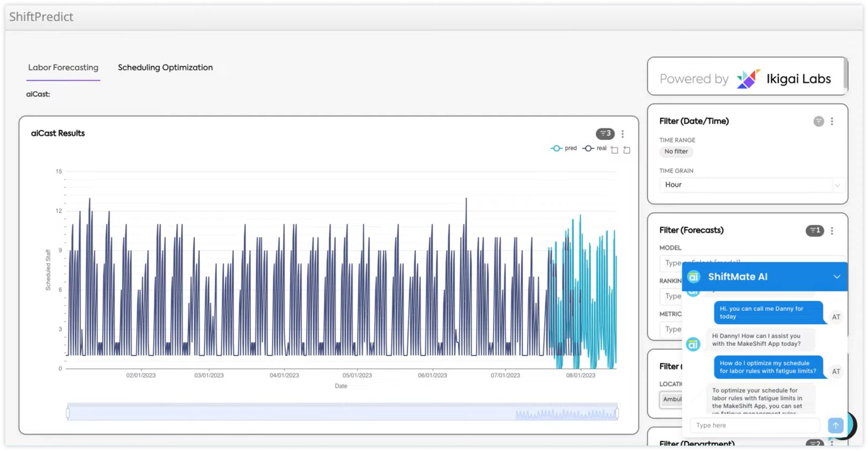Screen dimensions: 868x451
Task: Click the 08/01/2023 x-axis date label
Action: tap(581, 375)
